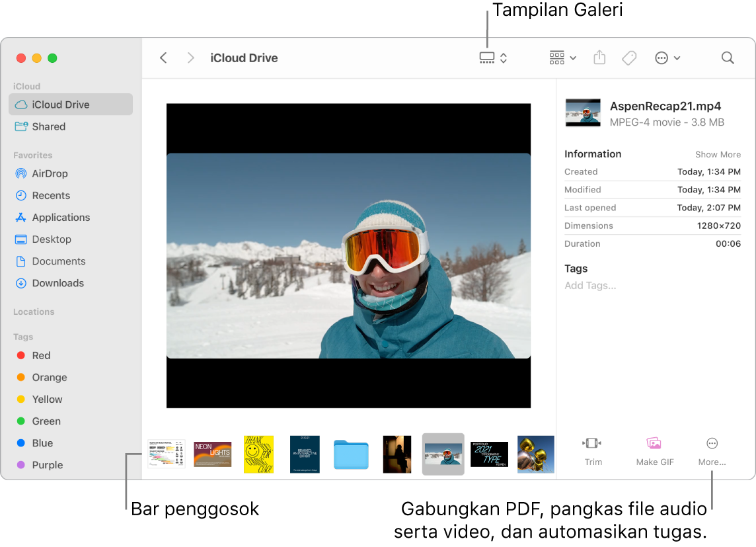Open the Tags icon in the toolbar
This screenshot has width=756, height=547.
point(628,58)
